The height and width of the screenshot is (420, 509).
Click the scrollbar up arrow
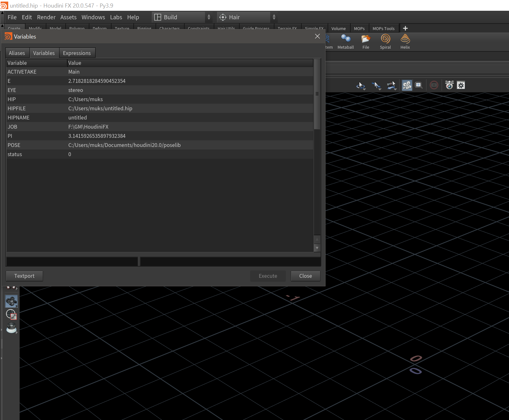pos(317,240)
